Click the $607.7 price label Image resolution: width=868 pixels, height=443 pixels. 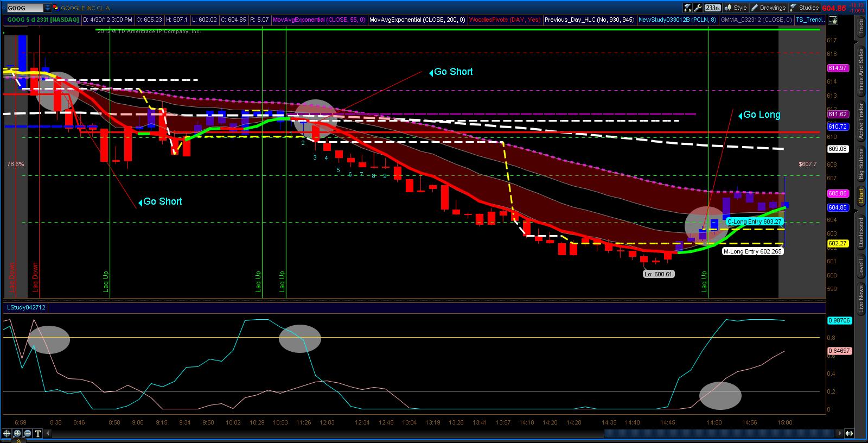(x=807, y=164)
